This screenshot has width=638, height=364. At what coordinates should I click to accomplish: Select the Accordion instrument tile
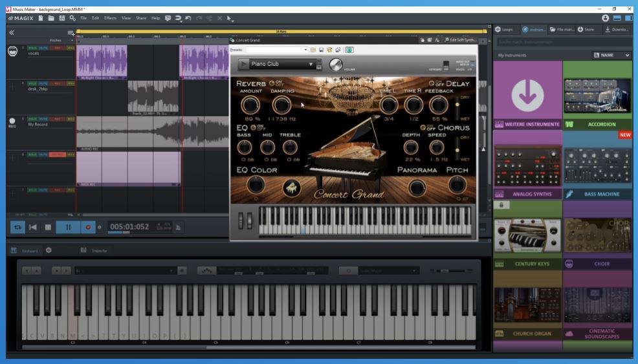tap(598, 95)
